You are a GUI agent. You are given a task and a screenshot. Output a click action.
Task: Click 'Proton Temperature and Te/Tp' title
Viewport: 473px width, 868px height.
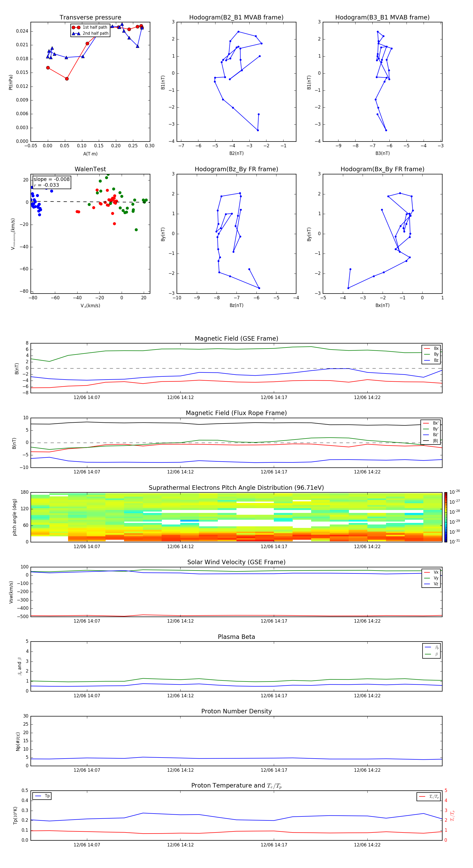click(236, 786)
